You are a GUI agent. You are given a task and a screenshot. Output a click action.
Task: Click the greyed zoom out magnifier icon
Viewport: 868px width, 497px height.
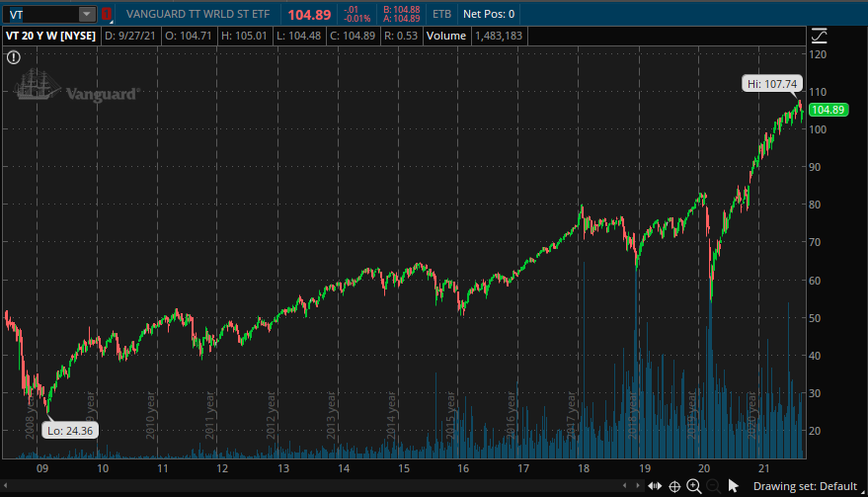(x=713, y=486)
